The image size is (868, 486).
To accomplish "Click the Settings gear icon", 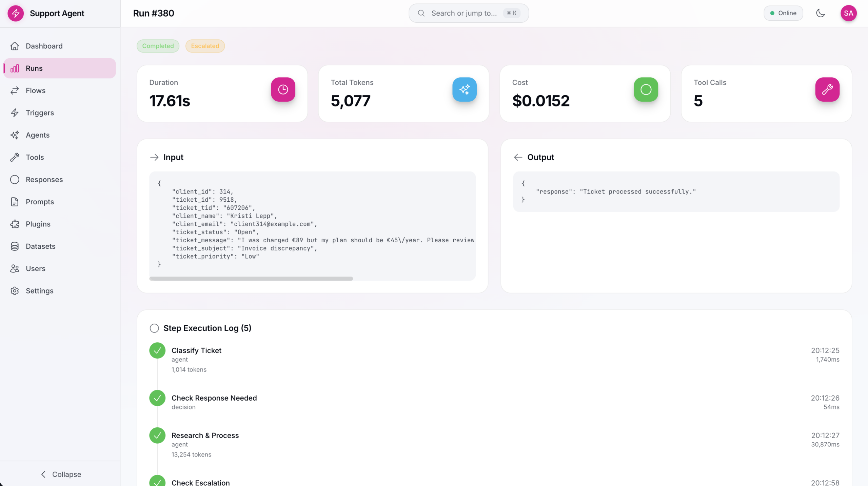I will pos(15,291).
